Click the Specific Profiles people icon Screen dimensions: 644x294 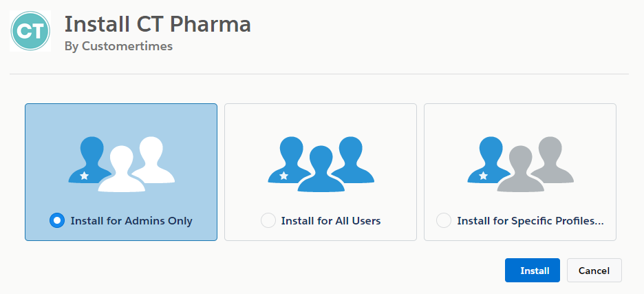520,164
